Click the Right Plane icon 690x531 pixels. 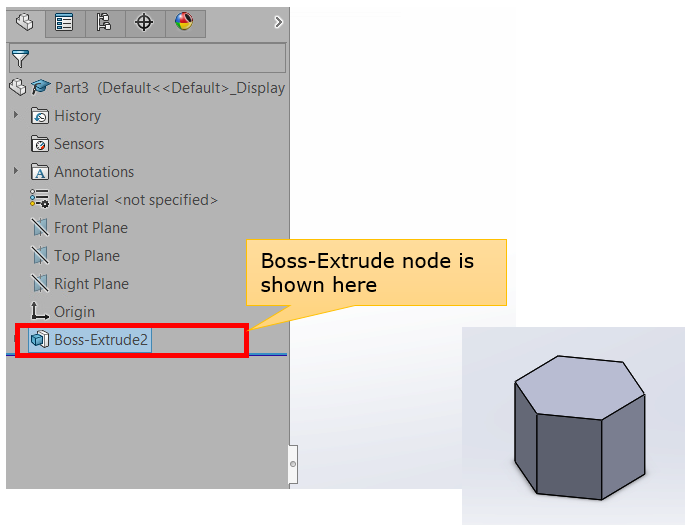pyautogui.click(x=40, y=283)
